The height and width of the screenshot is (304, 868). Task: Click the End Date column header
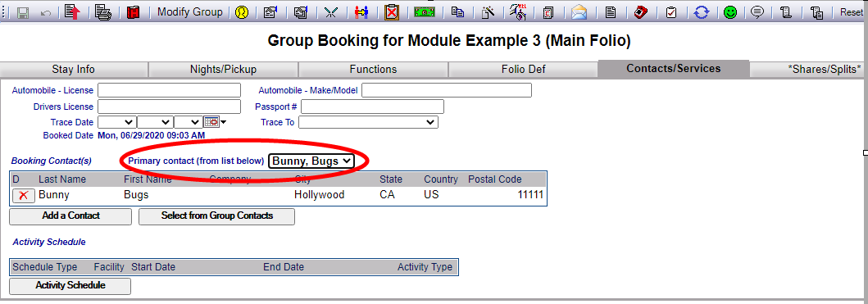(x=284, y=267)
